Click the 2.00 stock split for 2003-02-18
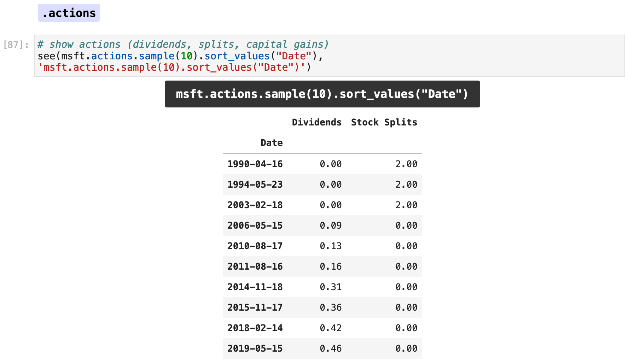The width and height of the screenshot is (628, 364). [x=406, y=205]
